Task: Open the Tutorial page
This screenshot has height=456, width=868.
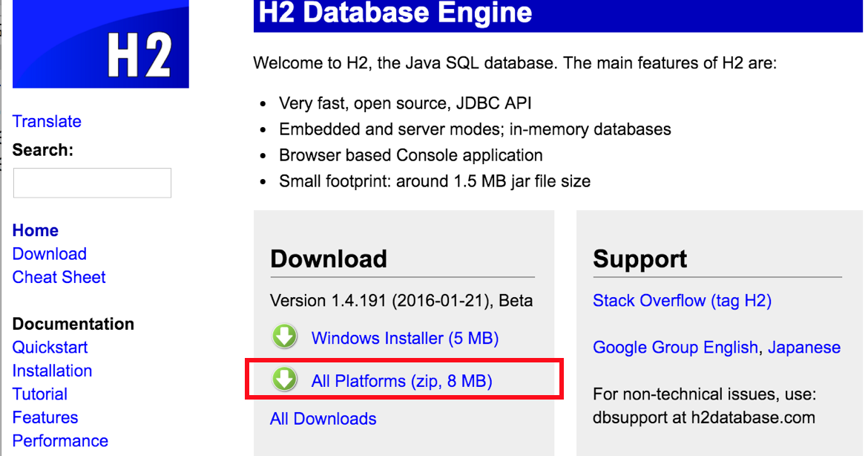Action: coord(39,394)
